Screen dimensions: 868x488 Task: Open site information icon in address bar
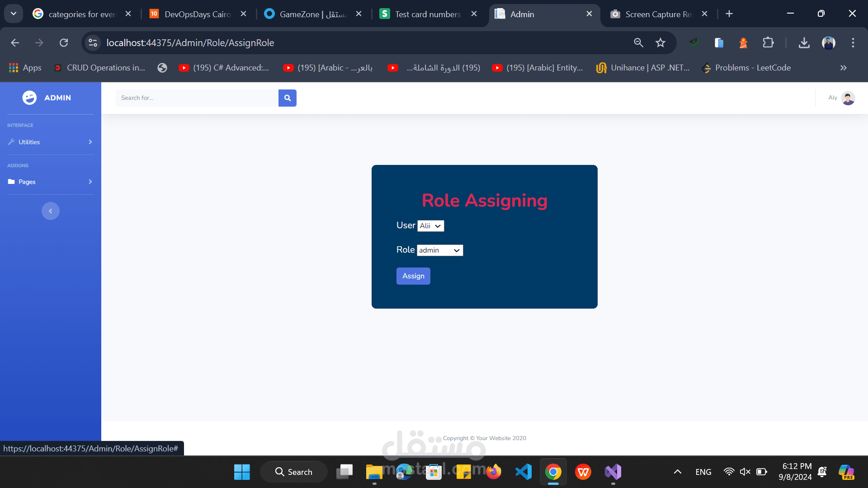click(93, 43)
